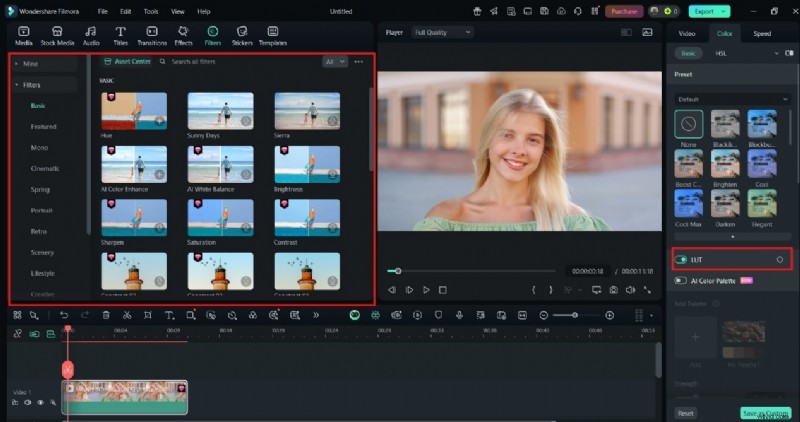The image size is (800, 422).
Task: Click the microphone voiceover icon
Action: coord(459,315)
